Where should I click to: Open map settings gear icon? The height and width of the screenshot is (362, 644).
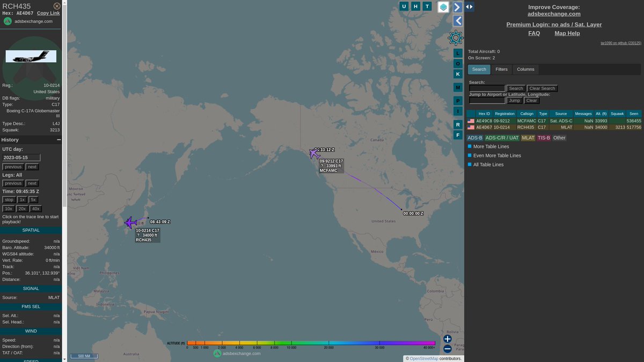point(456,38)
